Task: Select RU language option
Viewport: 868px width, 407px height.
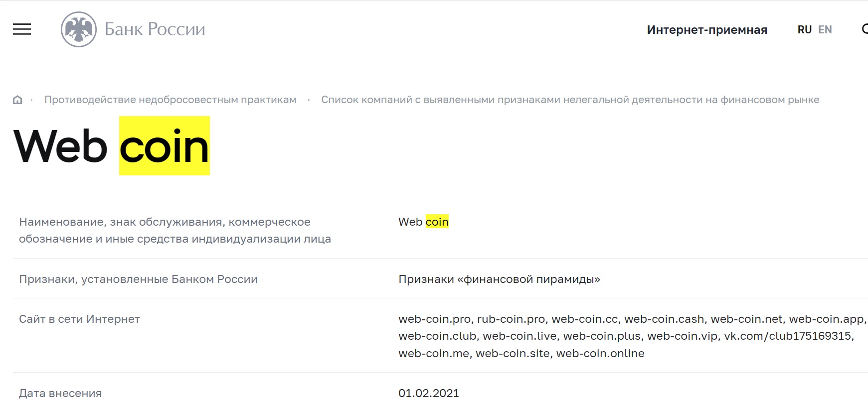Action: click(x=805, y=30)
